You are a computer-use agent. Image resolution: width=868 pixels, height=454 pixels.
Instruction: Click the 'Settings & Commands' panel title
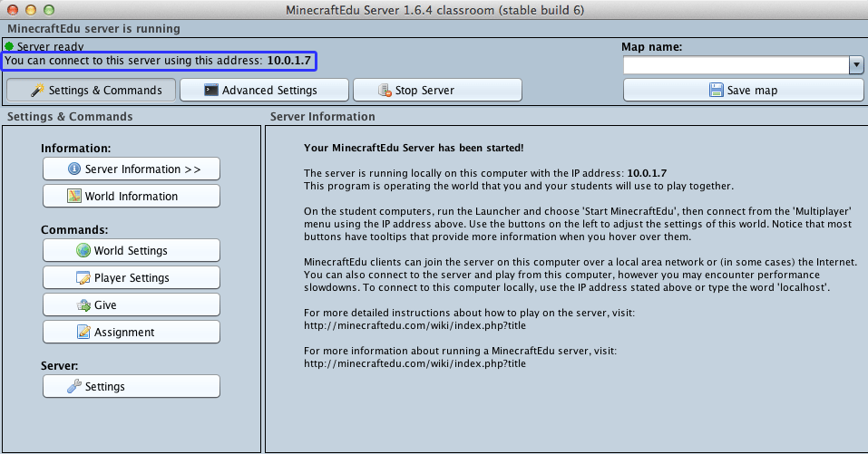coord(70,117)
